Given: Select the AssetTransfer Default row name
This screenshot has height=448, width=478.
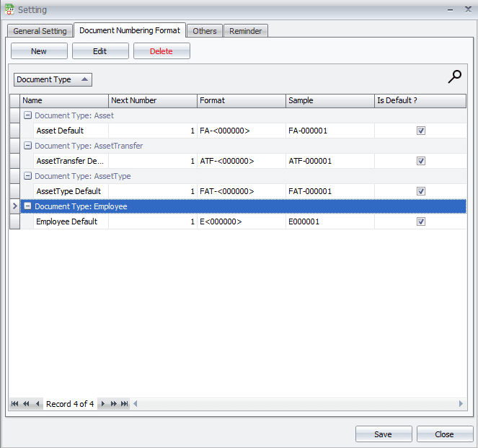Looking at the screenshot, I should click(x=71, y=161).
